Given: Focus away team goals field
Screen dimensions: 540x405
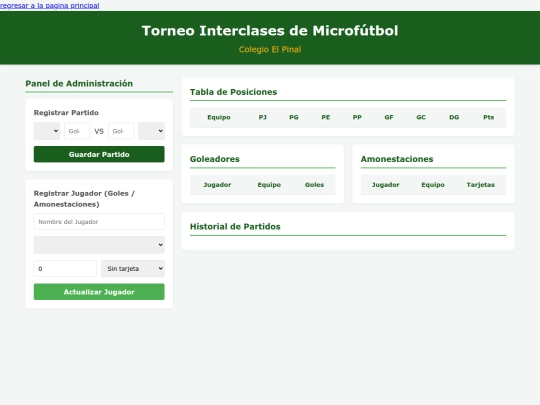Looking at the screenshot, I should (x=121, y=131).
